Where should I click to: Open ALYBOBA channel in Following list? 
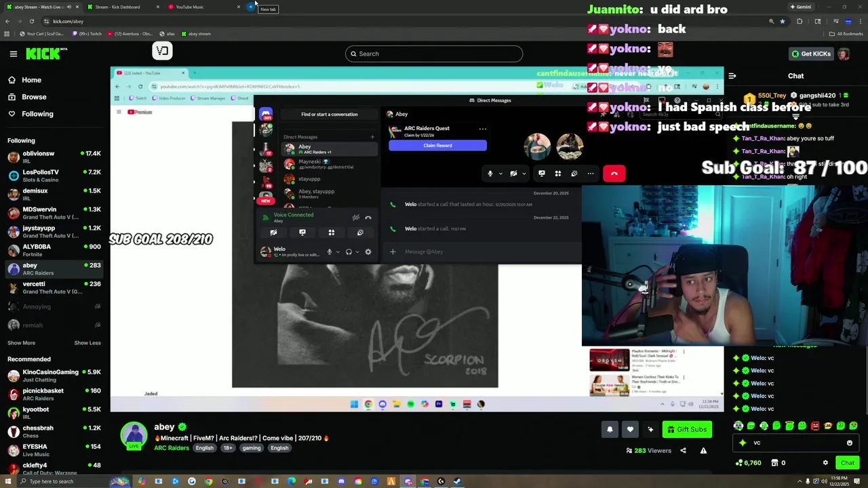tap(54, 250)
